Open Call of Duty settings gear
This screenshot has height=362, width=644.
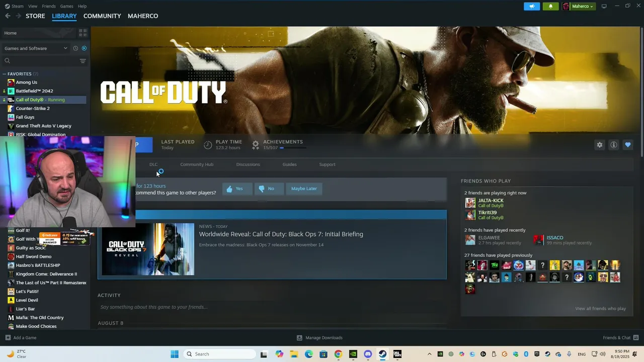tap(600, 145)
